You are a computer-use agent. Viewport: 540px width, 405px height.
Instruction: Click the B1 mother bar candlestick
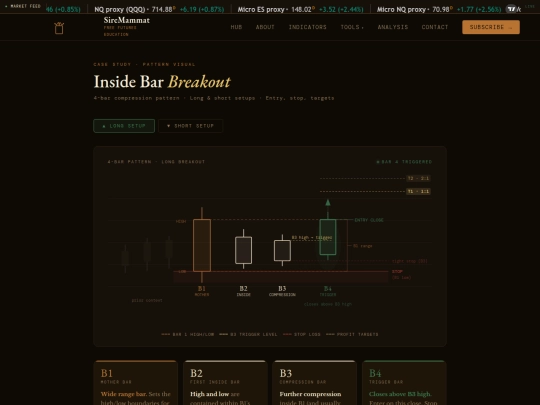[x=202, y=245]
